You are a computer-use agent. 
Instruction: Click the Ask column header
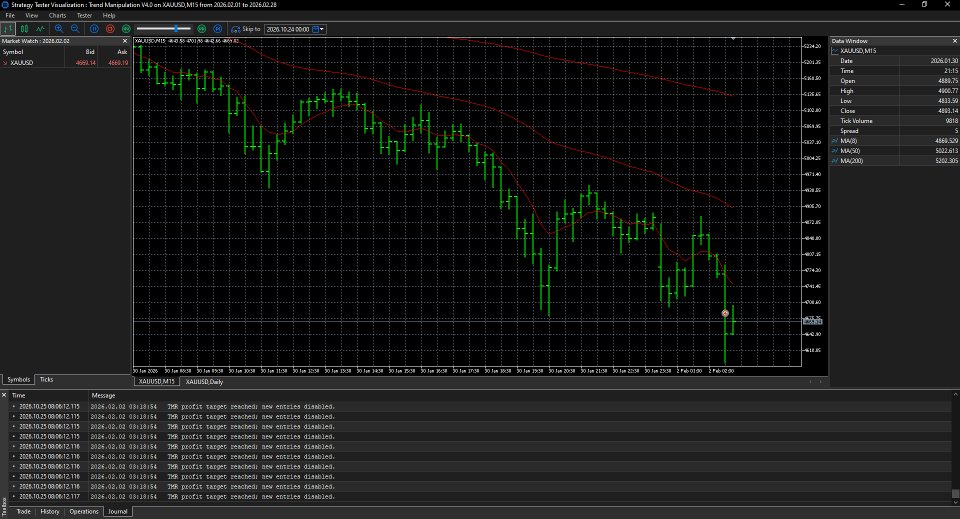[x=114, y=52]
